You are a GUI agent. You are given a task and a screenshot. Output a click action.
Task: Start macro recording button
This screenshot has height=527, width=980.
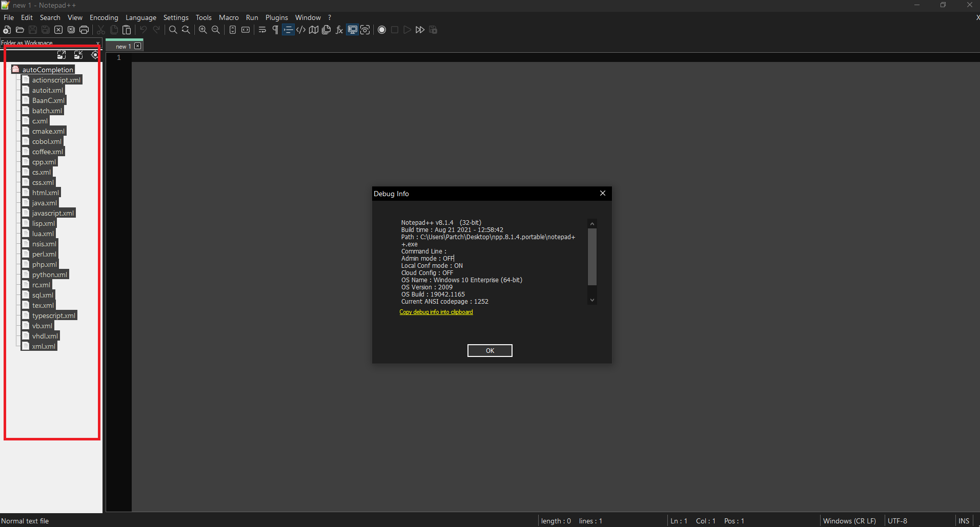tap(382, 30)
